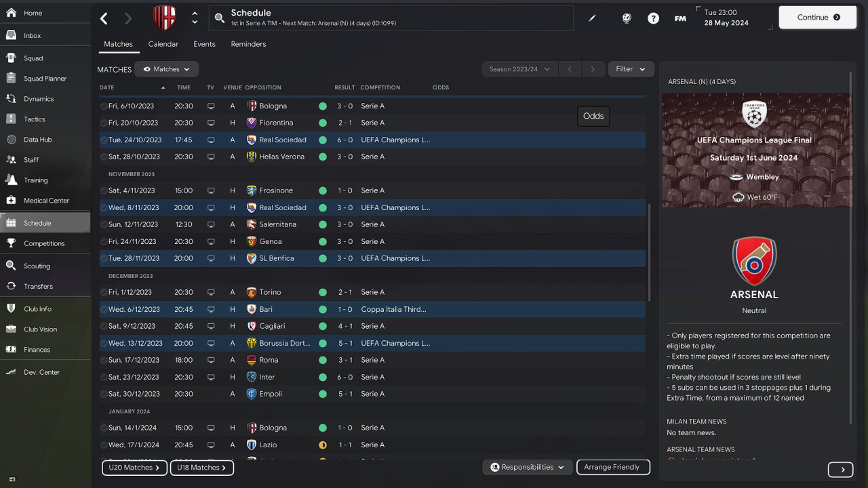
Task: Click the Arsenal crest in next match panel
Action: click(754, 261)
